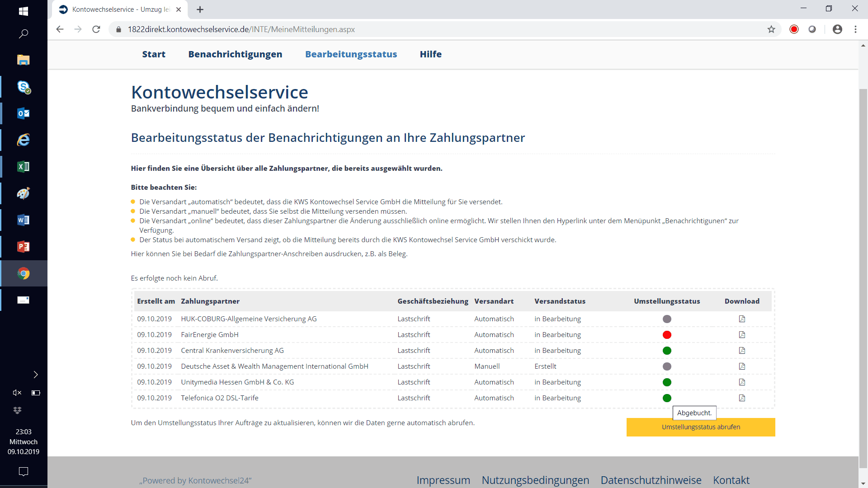
Task: Open the Hilfe navigation item
Action: (x=430, y=54)
